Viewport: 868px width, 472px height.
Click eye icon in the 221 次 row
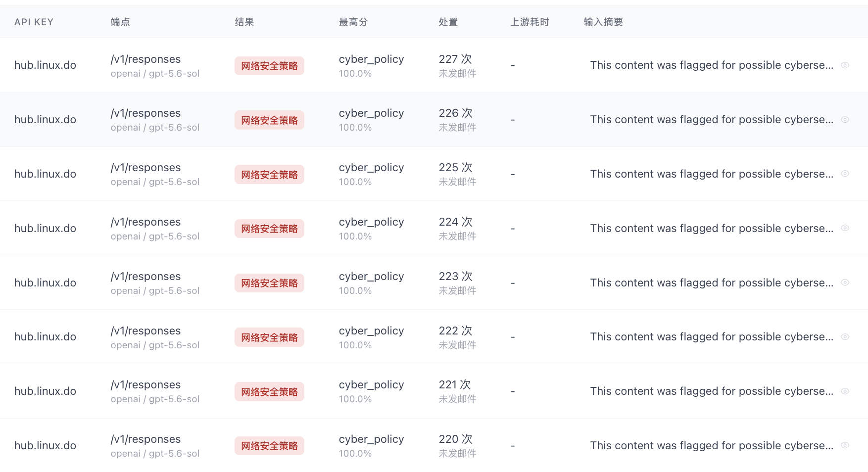(845, 391)
